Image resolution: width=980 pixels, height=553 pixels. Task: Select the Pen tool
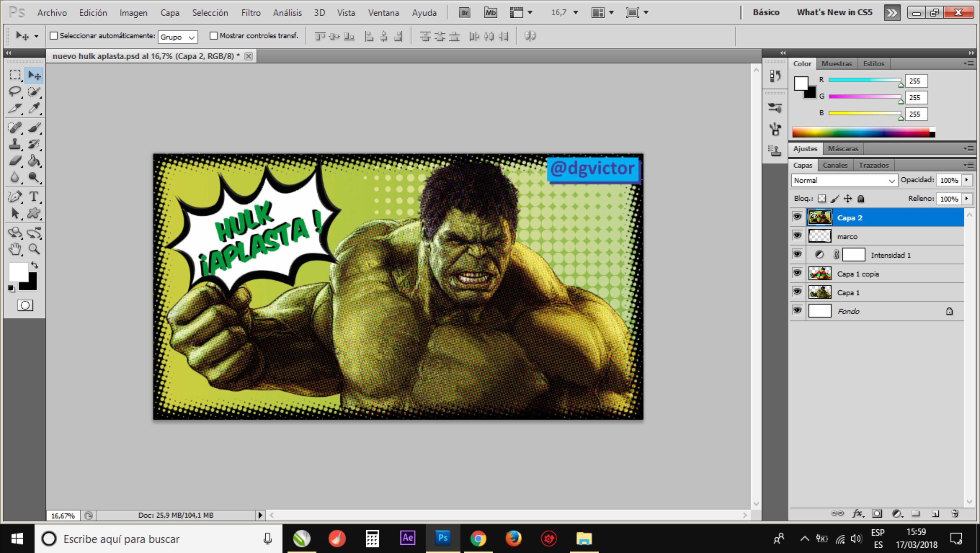pyautogui.click(x=15, y=196)
